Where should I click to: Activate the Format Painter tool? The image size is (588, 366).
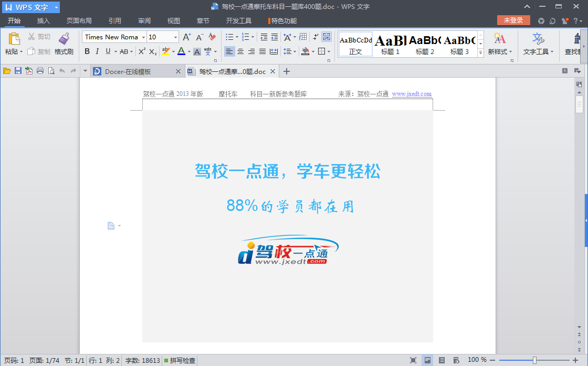click(x=63, y=45)
